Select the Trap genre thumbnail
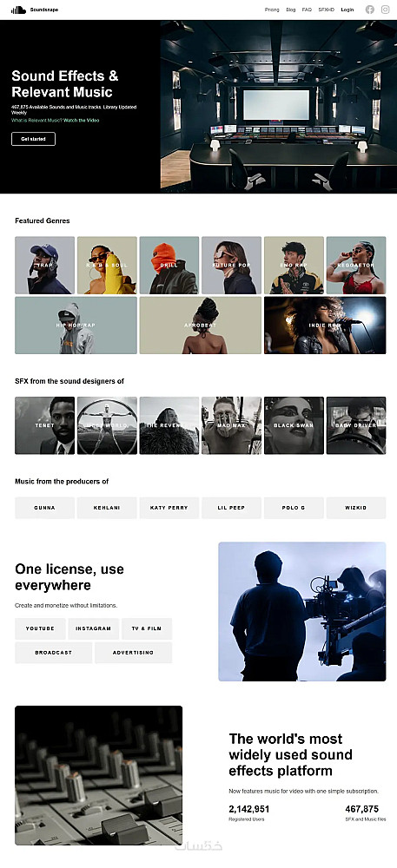 coord(45,265)
